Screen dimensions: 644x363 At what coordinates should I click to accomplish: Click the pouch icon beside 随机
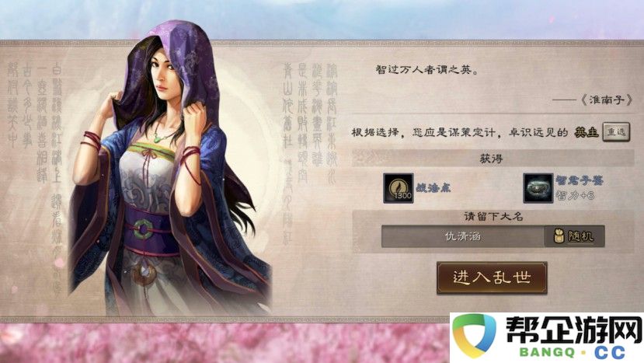(559, 236)
